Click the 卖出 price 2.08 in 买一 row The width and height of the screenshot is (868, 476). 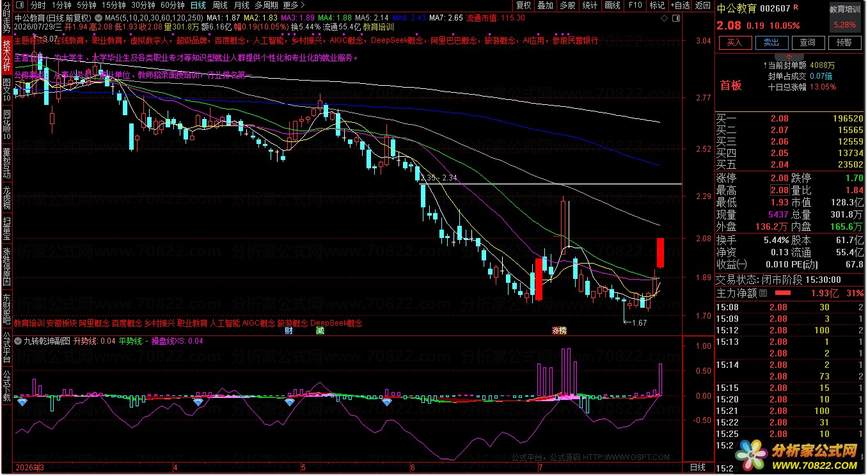[x=779, y=118]
